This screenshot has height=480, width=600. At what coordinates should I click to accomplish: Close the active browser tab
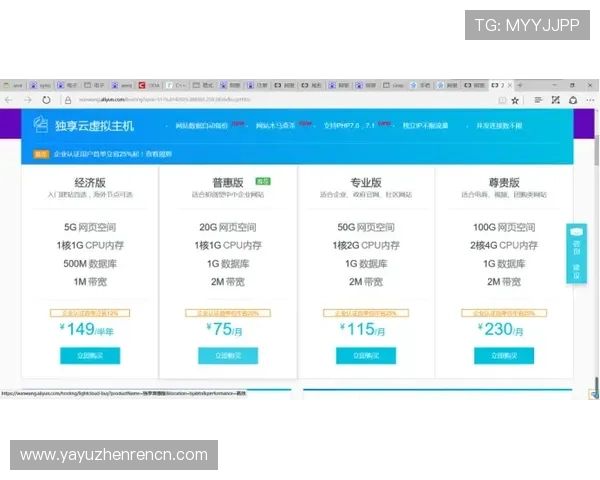510,85
